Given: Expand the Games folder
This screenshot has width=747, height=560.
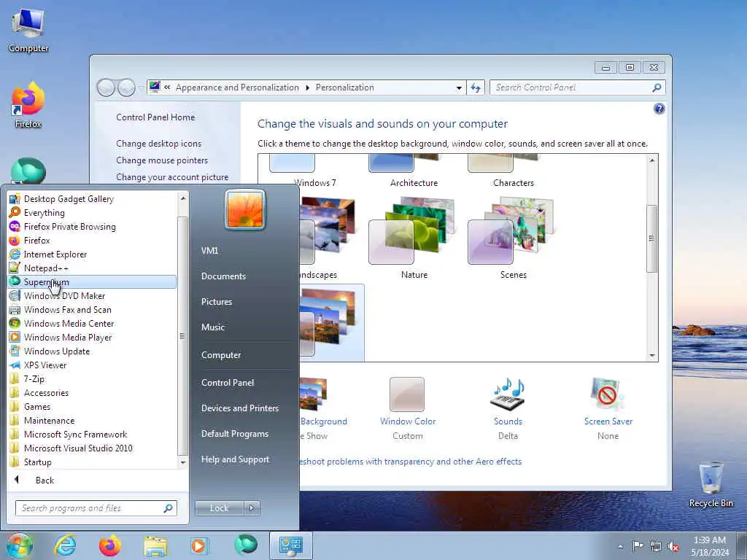Looking at the screenshot, I should (91, 407).
